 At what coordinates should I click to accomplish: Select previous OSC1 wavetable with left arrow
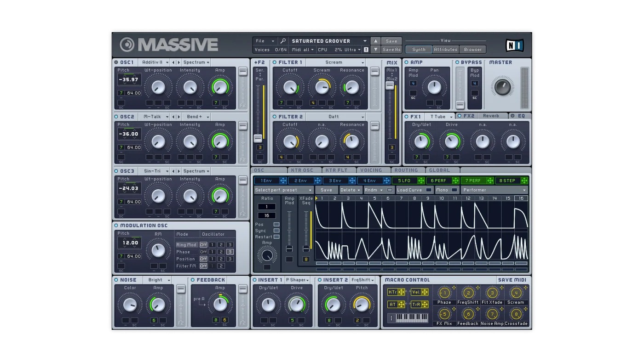pos(173,62)
